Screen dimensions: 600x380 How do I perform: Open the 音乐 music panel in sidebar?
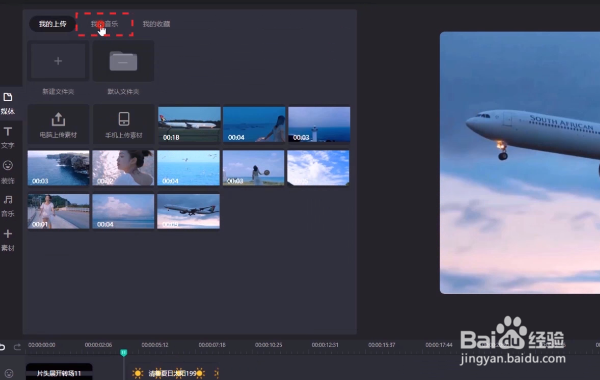8,206
